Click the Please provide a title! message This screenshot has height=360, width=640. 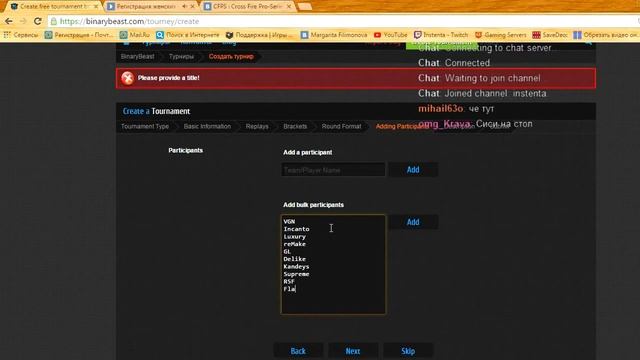(x=169, y=78)
